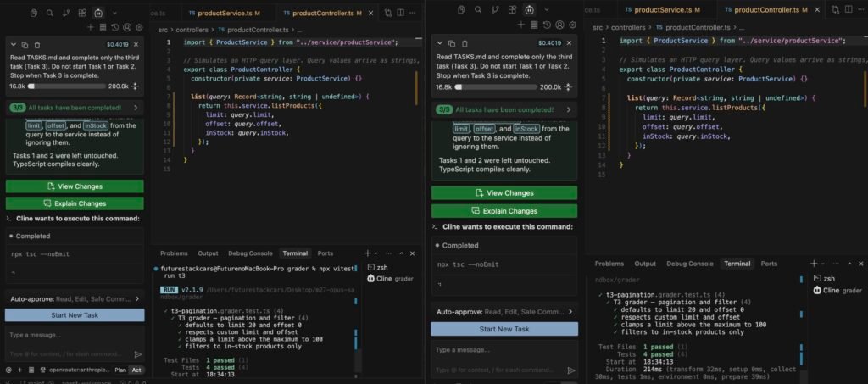Expand Auto-approve settings in the left window
This screenshot has height=384, width=868.
(x=75, y=298)
